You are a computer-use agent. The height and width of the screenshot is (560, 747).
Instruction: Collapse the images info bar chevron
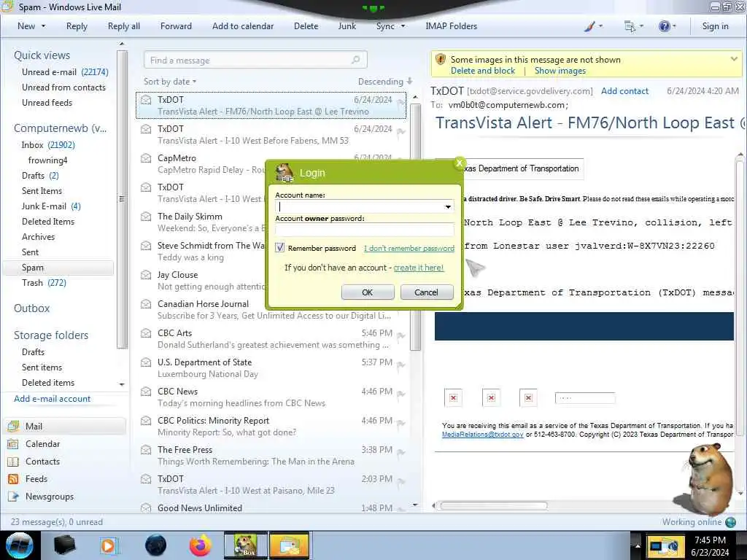pyautogui.click(x=734, y=59)
